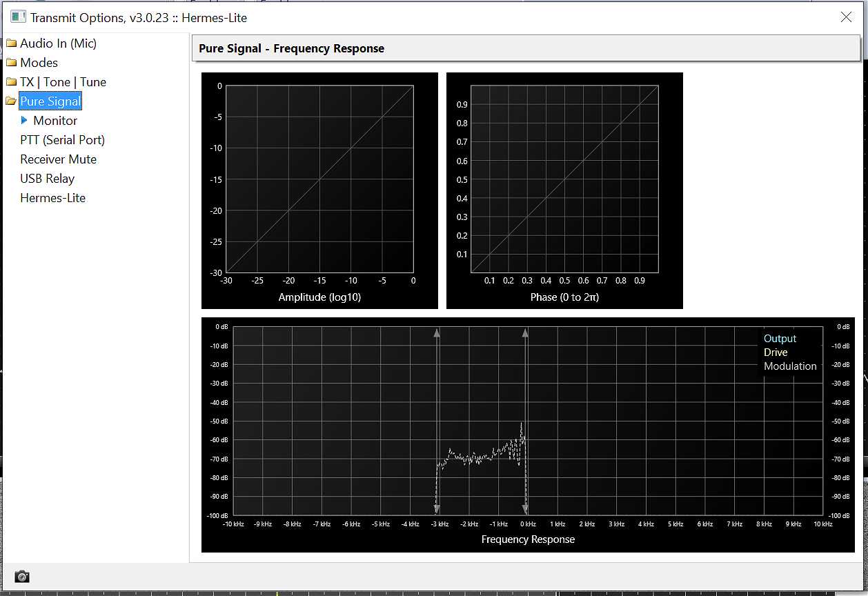Open Hermes-Lite settings
This screenshot has width=868, height=596.
[52, 198]
